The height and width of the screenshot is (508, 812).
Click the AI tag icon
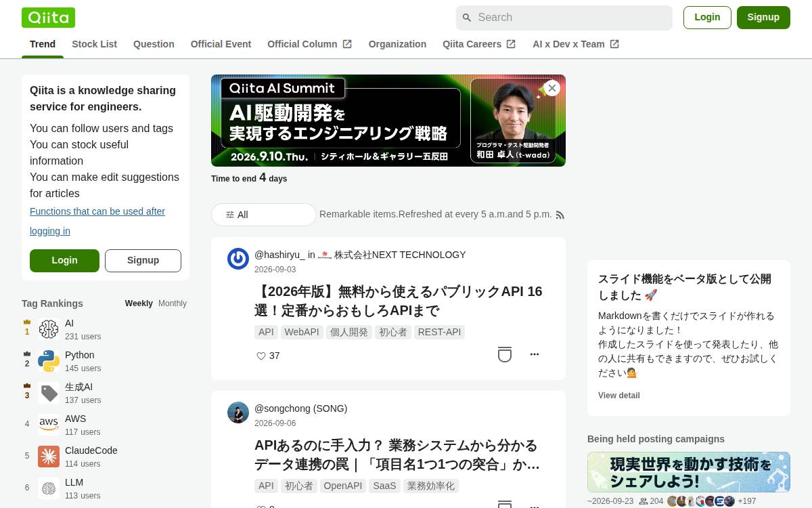pyautogui.click(x=49, y=329)
